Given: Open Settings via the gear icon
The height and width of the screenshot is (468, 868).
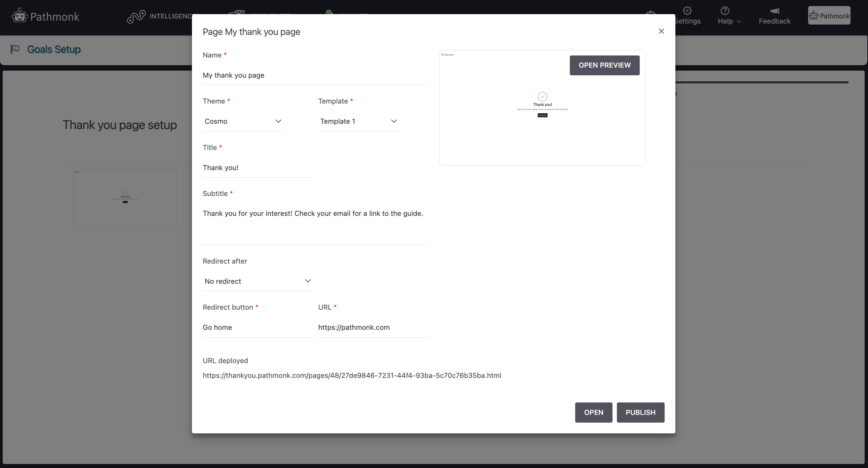Looking at the screenshot, I should point(687,11).
